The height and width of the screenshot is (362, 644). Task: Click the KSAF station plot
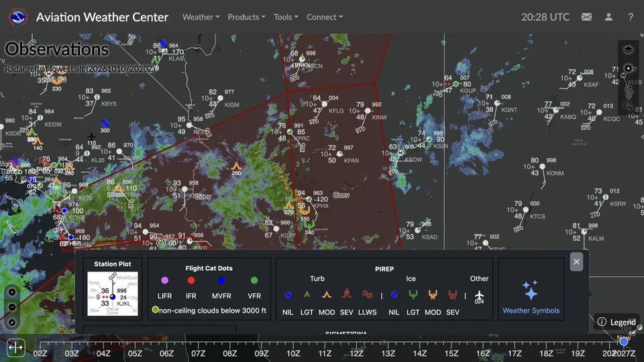580,78
